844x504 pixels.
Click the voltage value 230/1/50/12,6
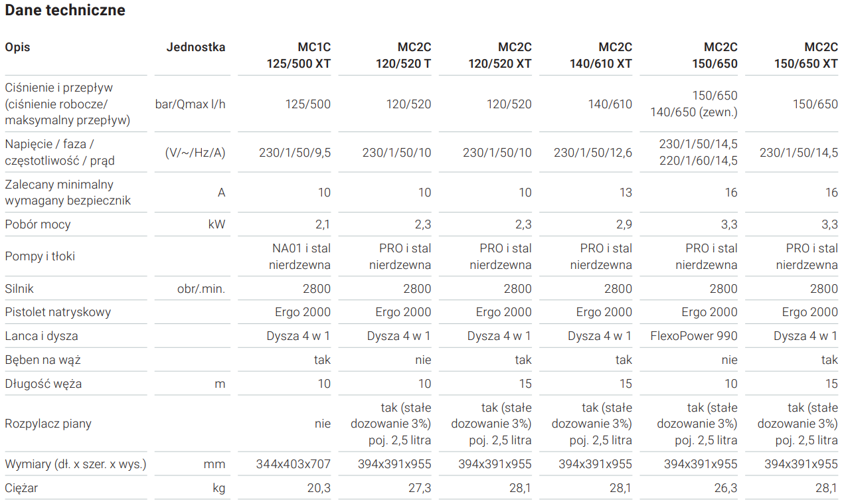(x=593, y=153)
